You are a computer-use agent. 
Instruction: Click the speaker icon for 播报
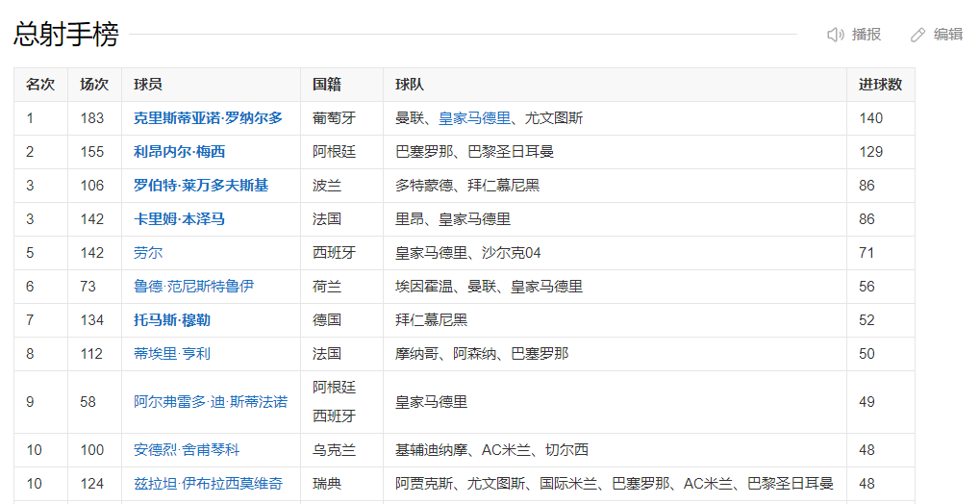tap(836, 35)
